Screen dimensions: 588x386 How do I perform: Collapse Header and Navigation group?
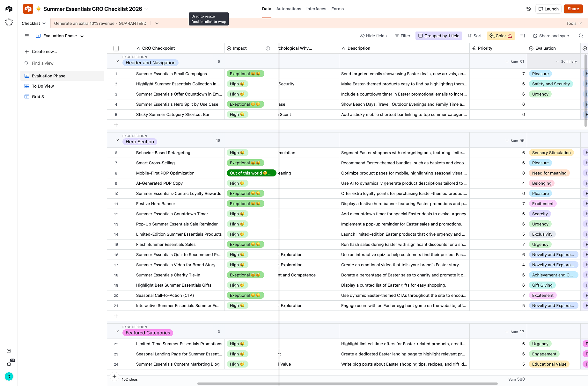(x=117, y=61)
